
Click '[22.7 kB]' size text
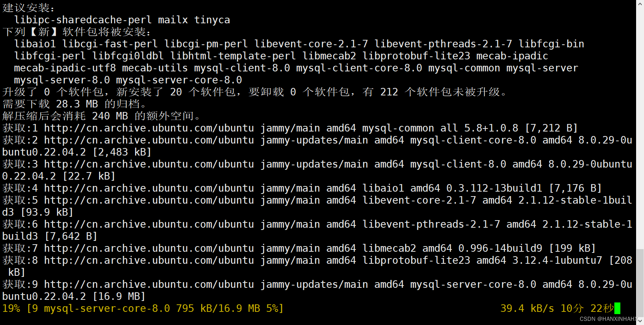89,176
